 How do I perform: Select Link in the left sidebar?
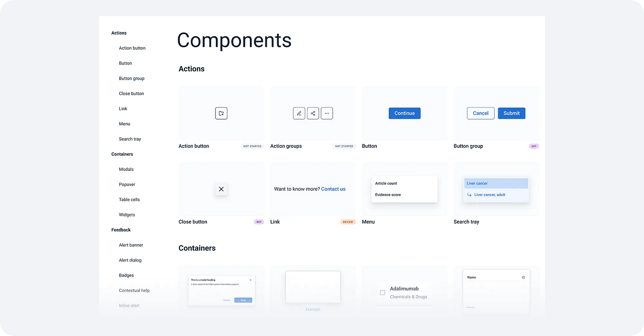coord(123,109)
